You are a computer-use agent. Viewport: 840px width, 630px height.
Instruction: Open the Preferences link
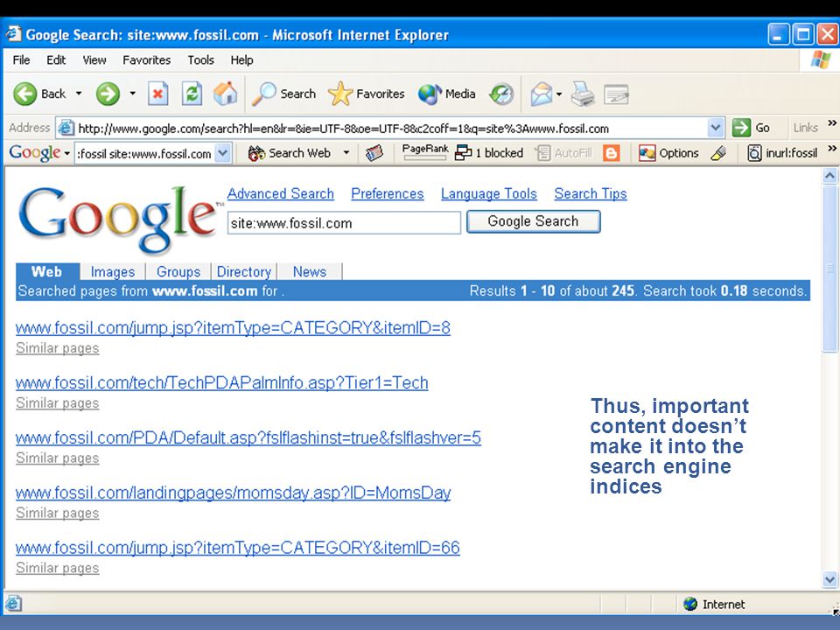tap(388, 194)
